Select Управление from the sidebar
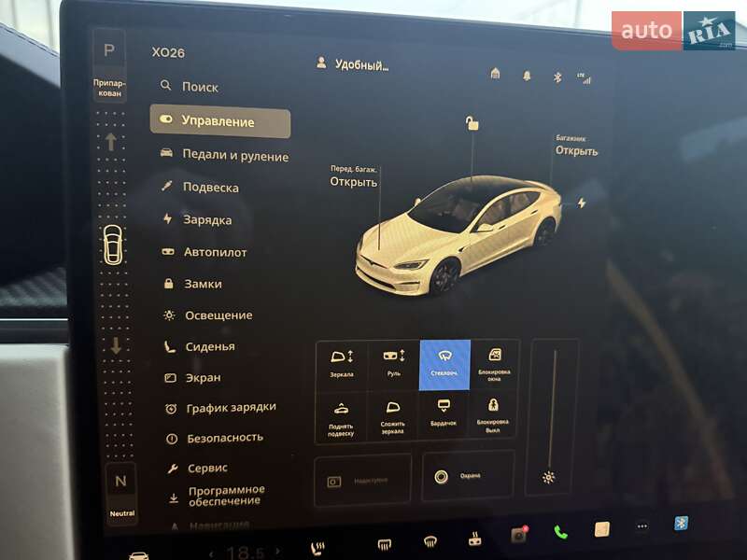Screen dimensions: 747x560 (221, 120)
